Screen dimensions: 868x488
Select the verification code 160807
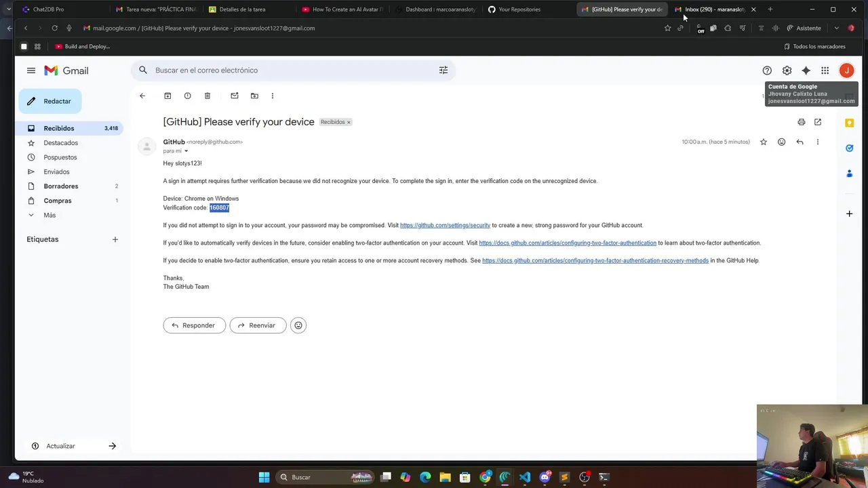[x=219, y=207]
